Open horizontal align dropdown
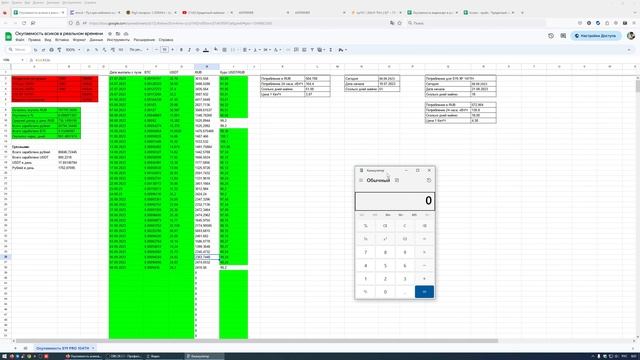 pos(246,50)
